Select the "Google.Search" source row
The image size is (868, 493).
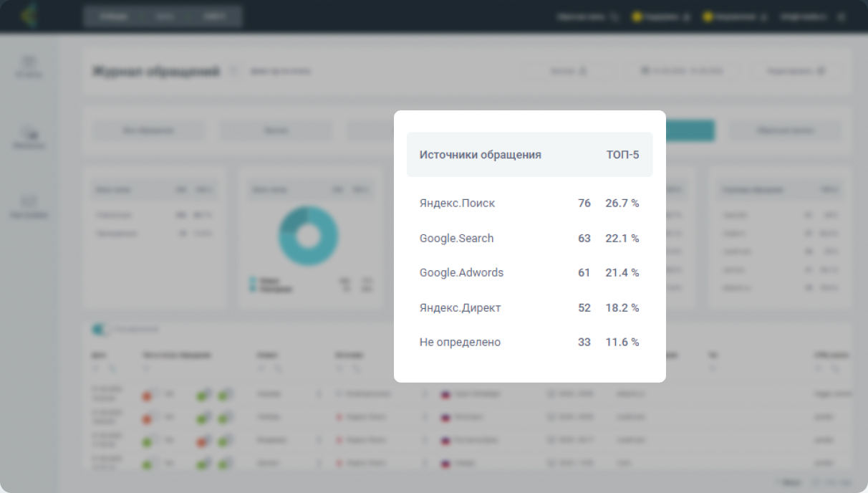[529, 239]
